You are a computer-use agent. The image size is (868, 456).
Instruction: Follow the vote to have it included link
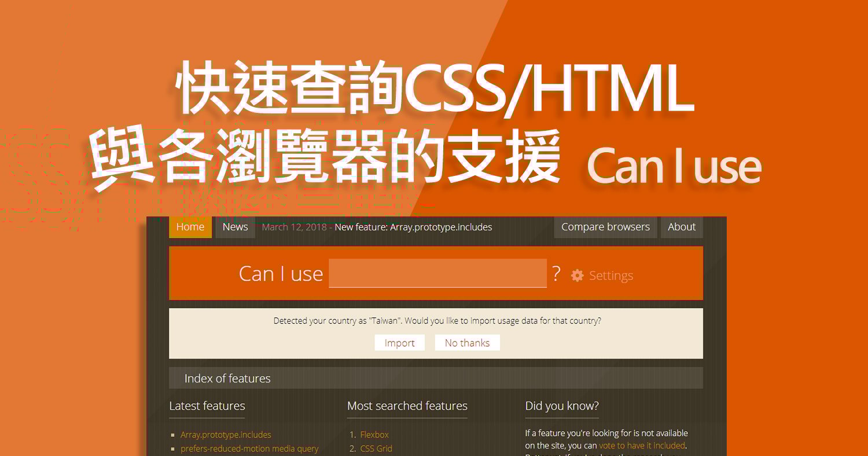tap(642, 446)
